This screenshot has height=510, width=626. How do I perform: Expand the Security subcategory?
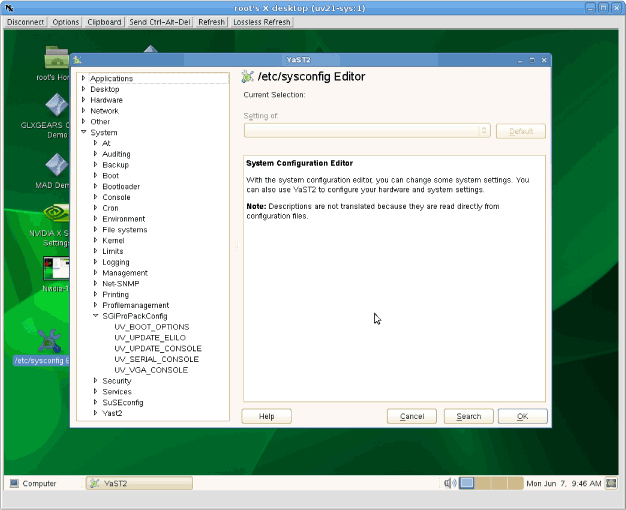pos(95,381)
